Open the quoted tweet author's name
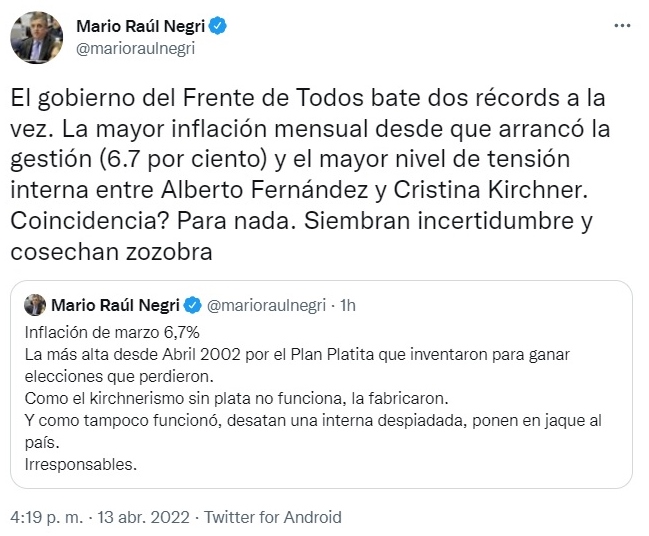 (x=115, y=305)
